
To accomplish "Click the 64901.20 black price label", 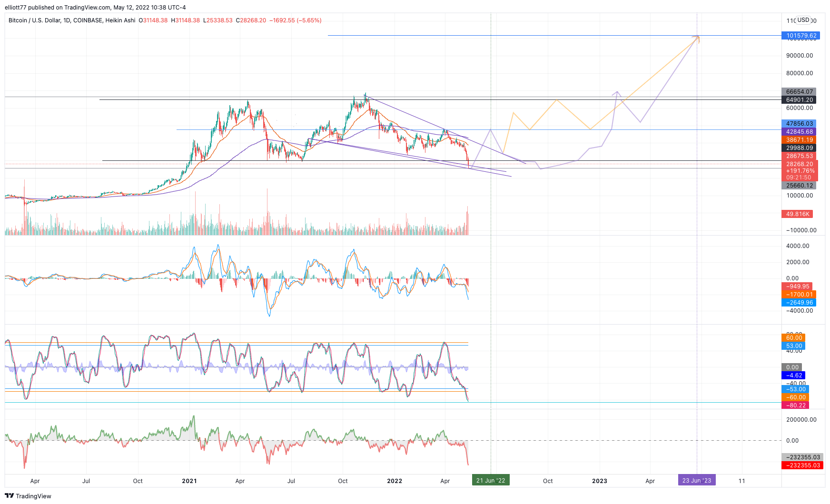I will point(799,99).
